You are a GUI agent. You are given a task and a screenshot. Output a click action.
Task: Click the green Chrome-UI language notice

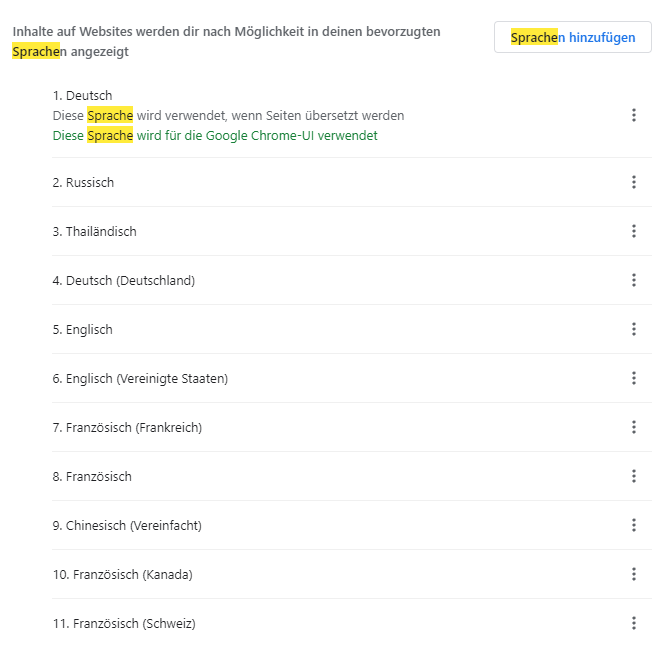pyautogui.click(x=215, y=136)
